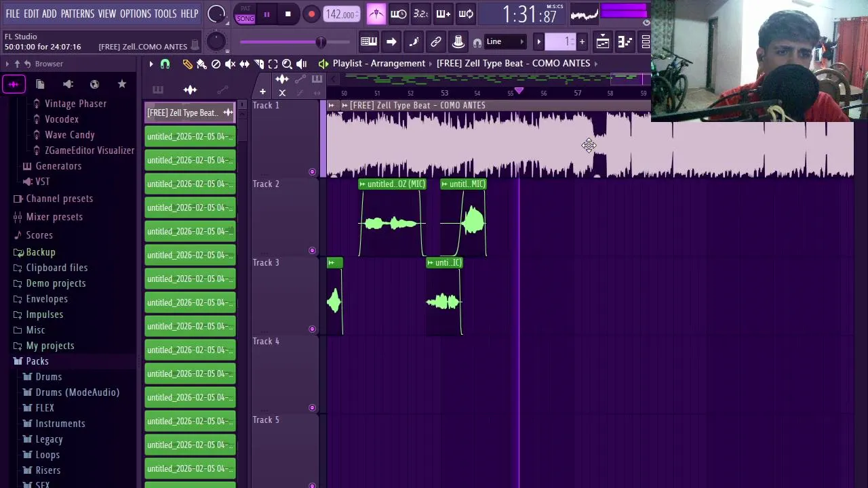Pause playback with the pause button
Viewport: 868px width, 488px height.
[267, 14]
